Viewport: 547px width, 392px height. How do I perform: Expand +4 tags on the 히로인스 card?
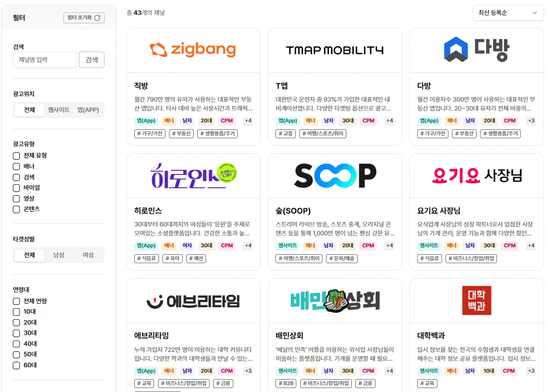248,246
